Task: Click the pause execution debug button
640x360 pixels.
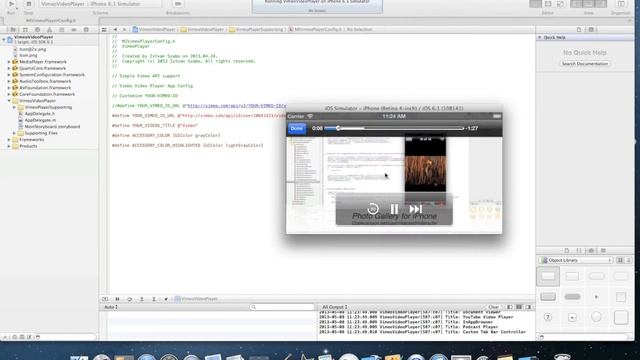Action: [x=117, y=299]
